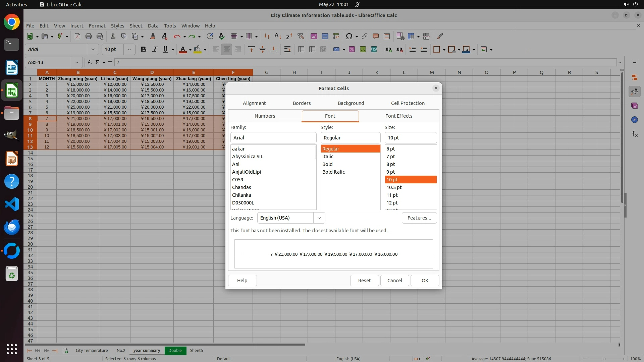Click the Format as Percent icon
This screenshot has height=362, width=644.
[352, 50]
